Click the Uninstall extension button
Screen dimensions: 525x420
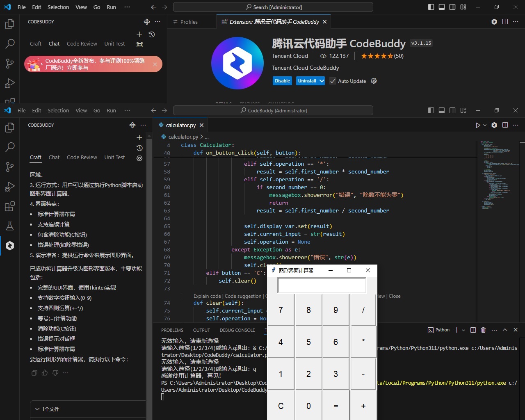[x=307, y=81]
